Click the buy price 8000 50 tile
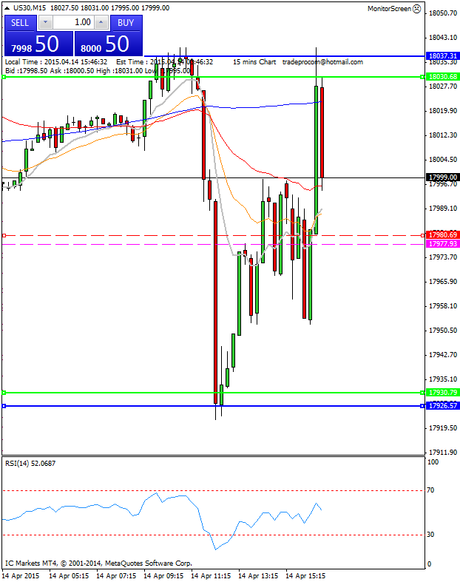This screenshot has height=582, width=460. [x=108, y=44]
